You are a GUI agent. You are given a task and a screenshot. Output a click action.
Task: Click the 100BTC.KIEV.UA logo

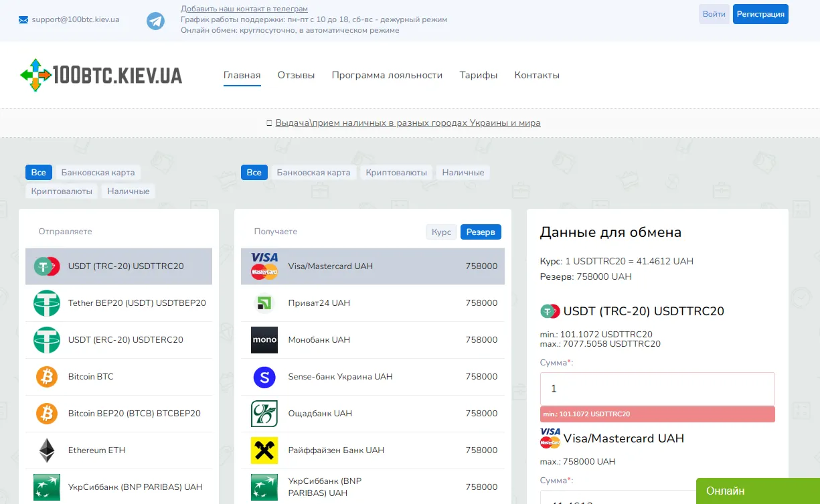click(x=100, y=75)
